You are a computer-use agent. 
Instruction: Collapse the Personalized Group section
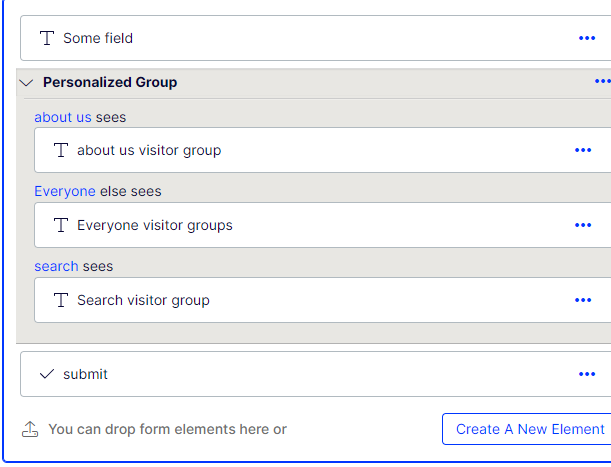click(26, 82)
